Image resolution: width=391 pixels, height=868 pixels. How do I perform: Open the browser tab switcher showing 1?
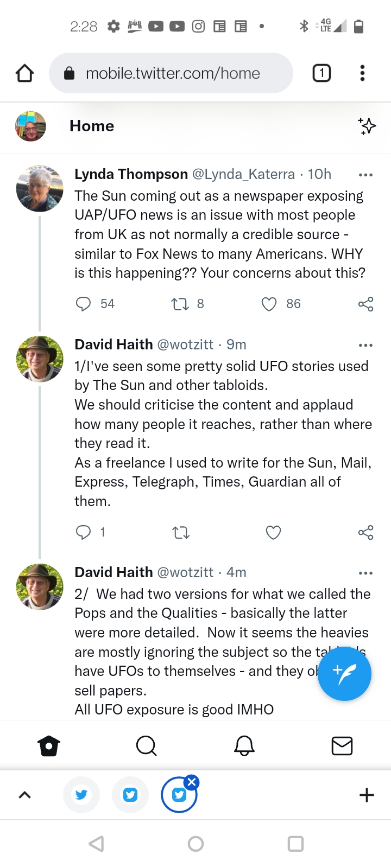click(321, 73)
